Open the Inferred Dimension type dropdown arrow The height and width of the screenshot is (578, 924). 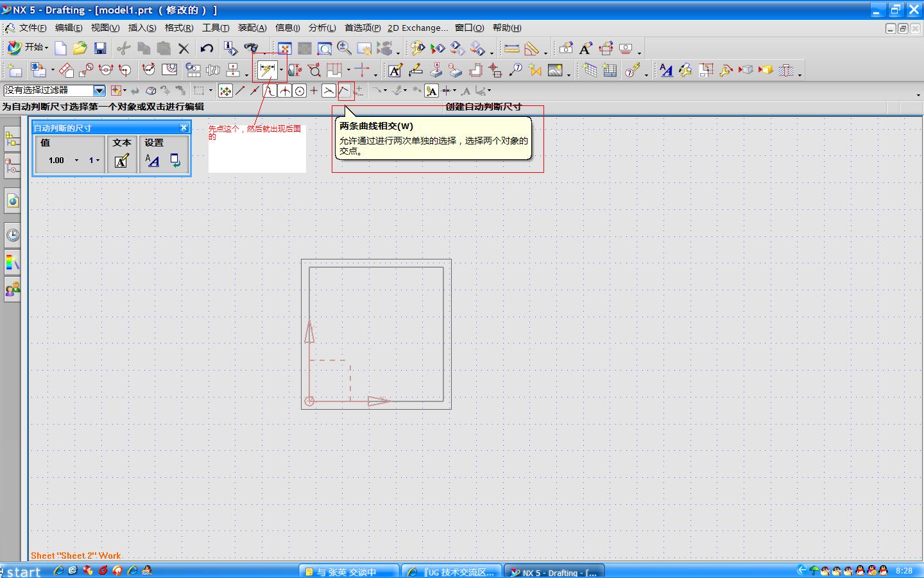click(281, 70)
